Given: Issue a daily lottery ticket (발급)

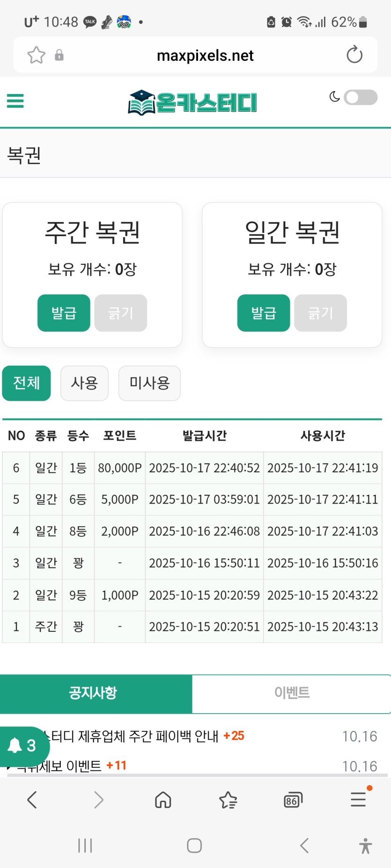Looking at the screenshot, I should coord(264,313).
